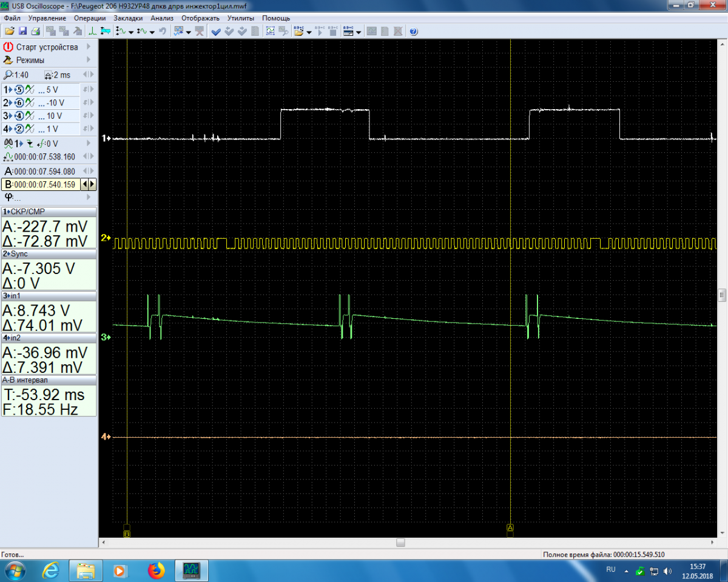Screen dimensions: 728x582
Task: Expand the phase φ row arrow
Action: [x=89, y=197]
